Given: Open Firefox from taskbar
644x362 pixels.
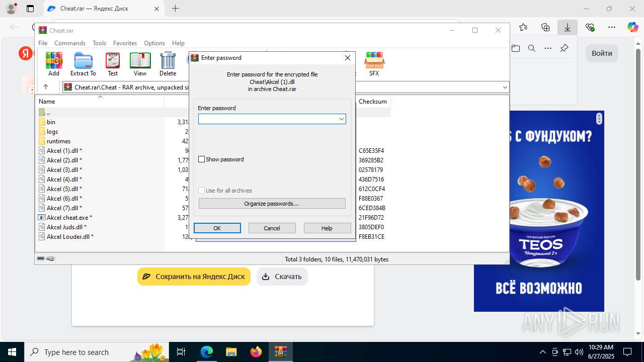Looking at the screenshot, I should click(x=256, y=352).
